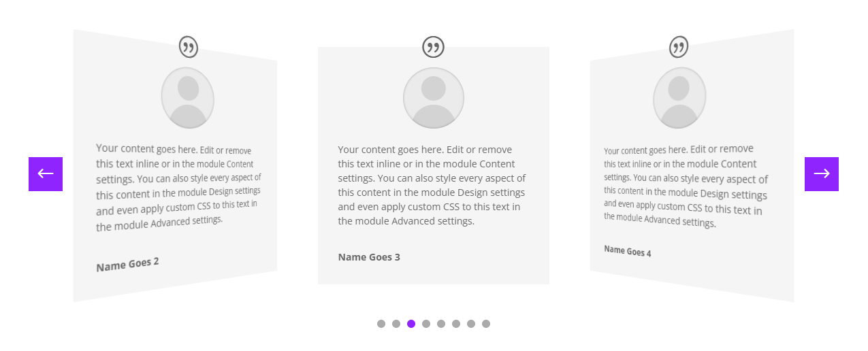Click the Name Goes 4 author label
The image size is (868, 351).
pos(628,251)
